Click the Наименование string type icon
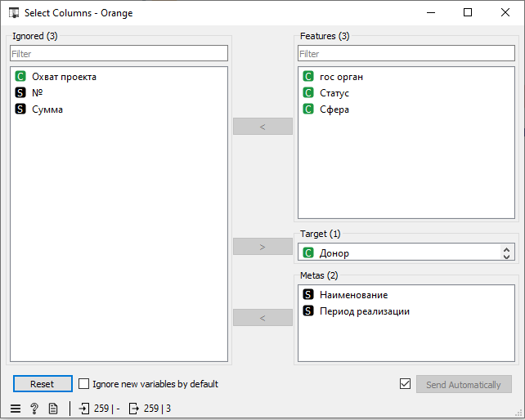Viewport: 525px width, 420px height. pyautogui.click(x=308, y=294)
